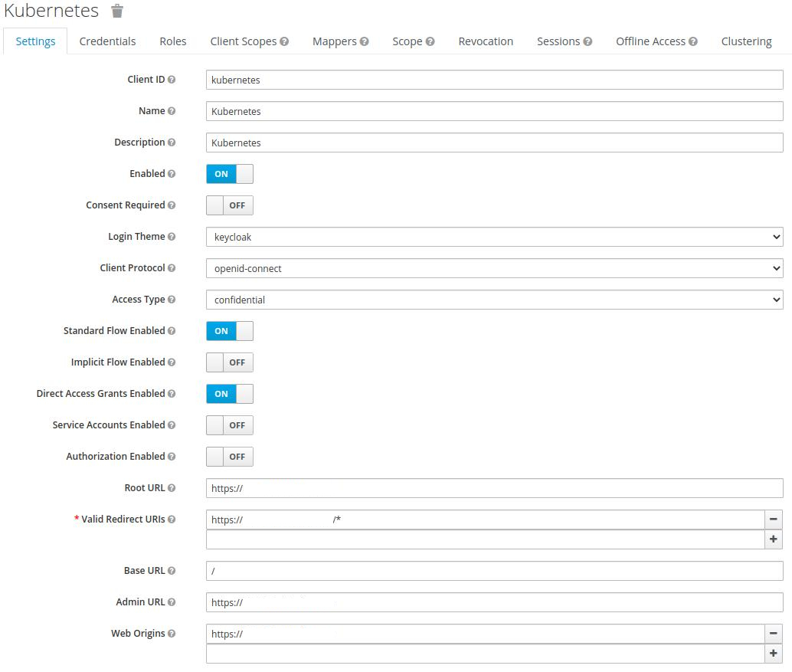Open the Offline Access tab

650,41
